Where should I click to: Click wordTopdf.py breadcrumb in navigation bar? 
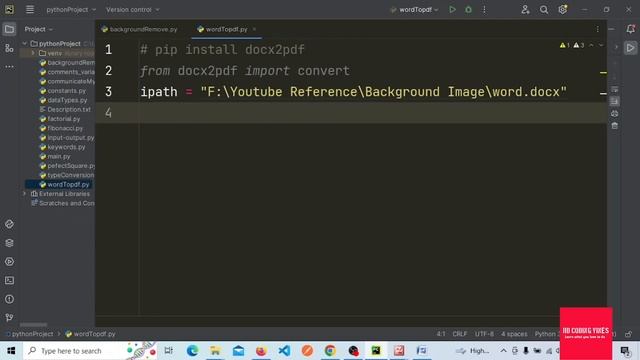coord(91,334)
